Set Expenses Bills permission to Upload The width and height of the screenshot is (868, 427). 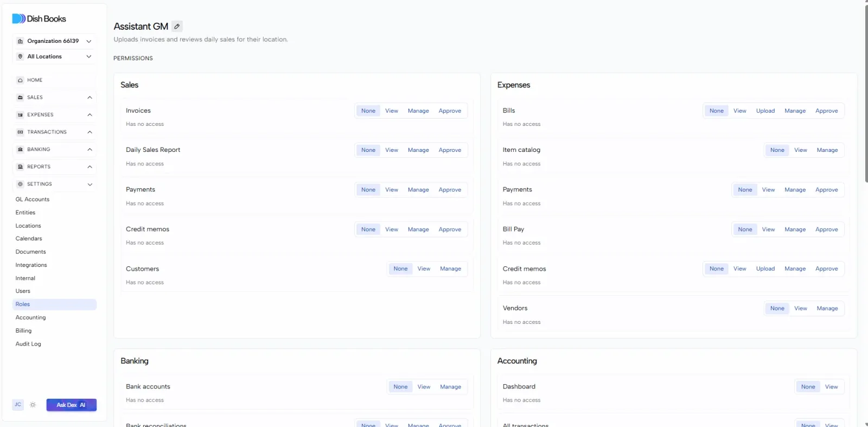click(x=765, y=111)
